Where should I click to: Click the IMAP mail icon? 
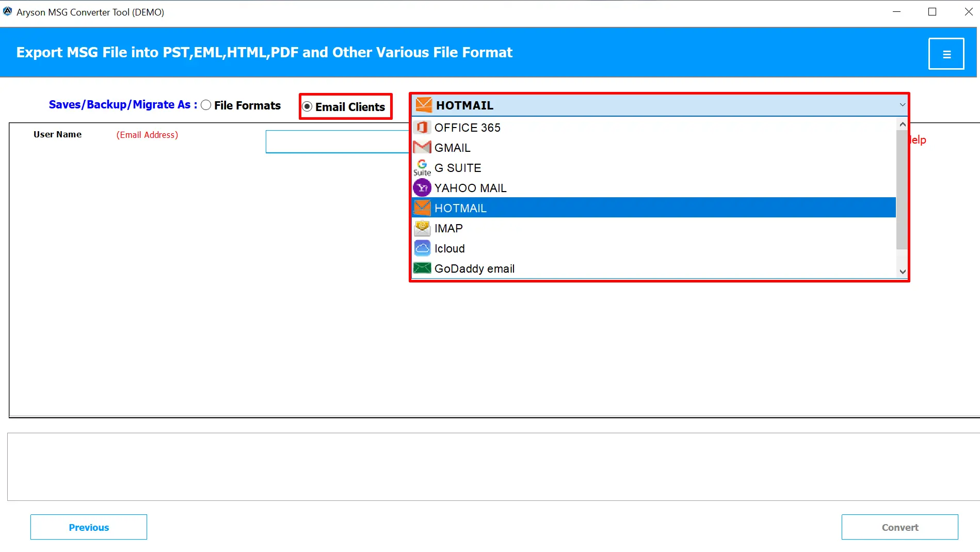[422, 228]
